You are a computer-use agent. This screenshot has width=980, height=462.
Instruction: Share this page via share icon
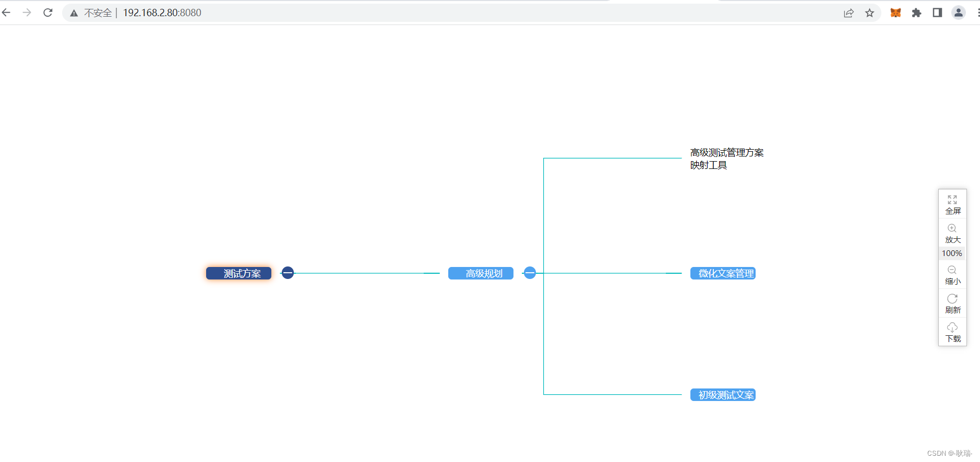coord(848,13)
